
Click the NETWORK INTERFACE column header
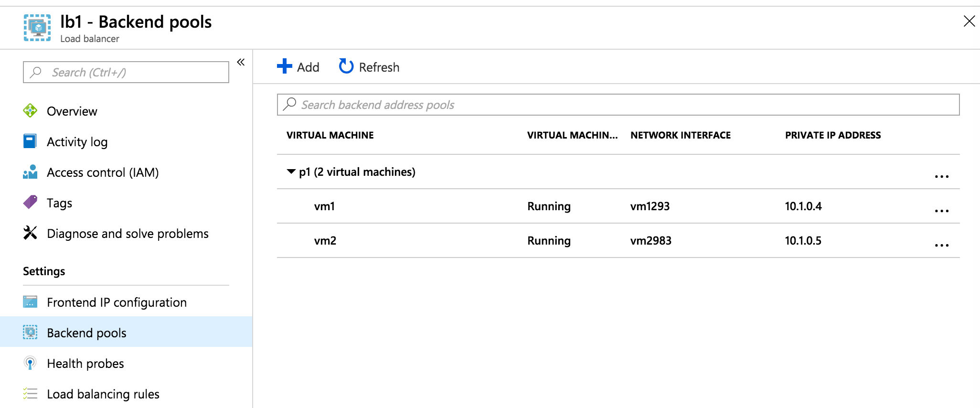681,135
